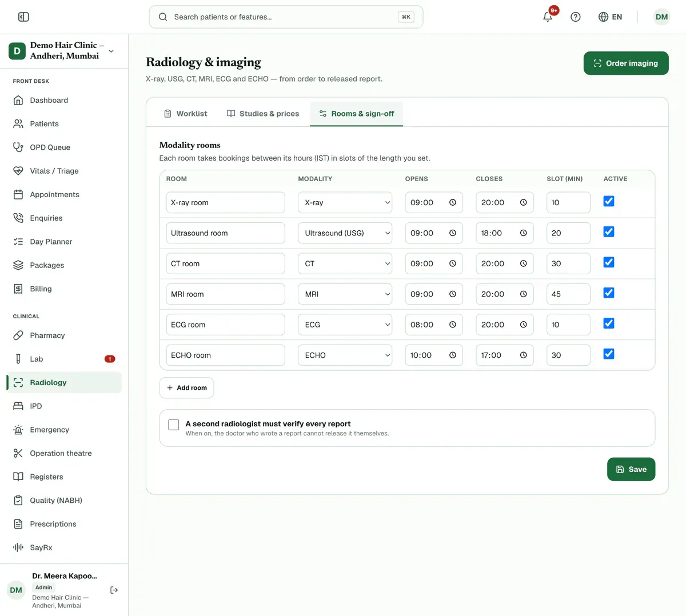Open Radiology in the sidebar
This screenshot has width=686, height=616.
coord(64,382)
